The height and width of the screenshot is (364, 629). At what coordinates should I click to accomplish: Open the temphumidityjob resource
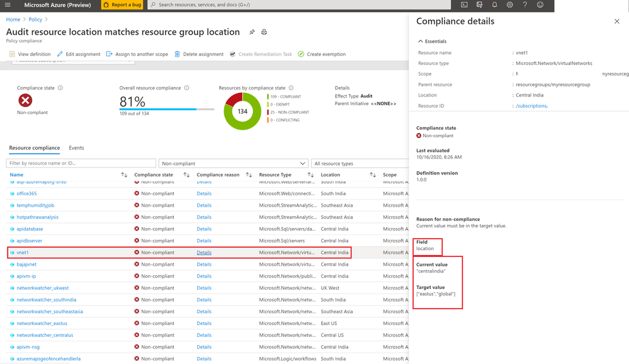[x=35, y=205]
